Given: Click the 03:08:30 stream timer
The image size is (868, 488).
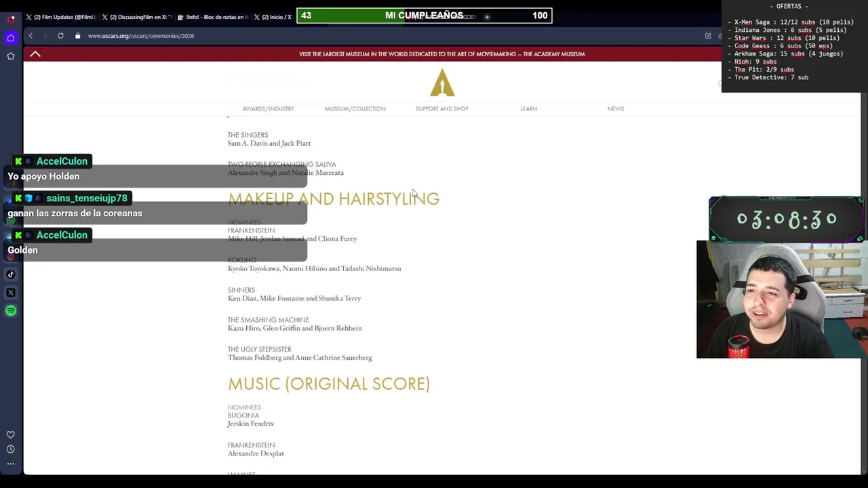Looking at the screenshot, I should coord(787,219).
